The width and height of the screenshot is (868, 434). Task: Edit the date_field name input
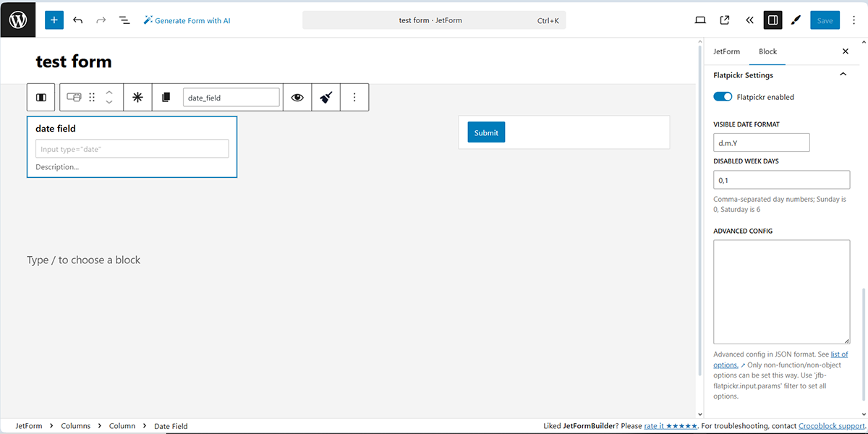click(231, 98)
